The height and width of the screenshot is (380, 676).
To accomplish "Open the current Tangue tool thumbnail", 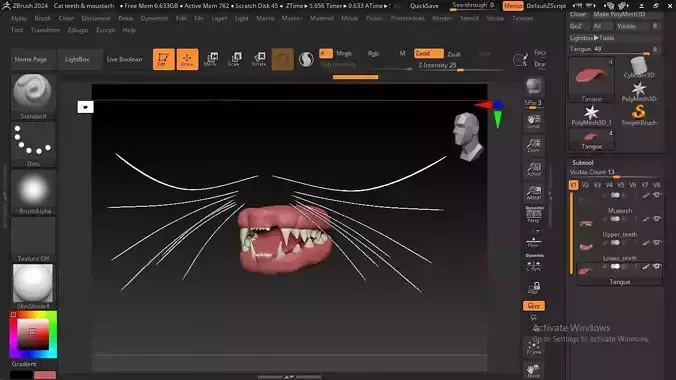I will click(x=591, y=80).
